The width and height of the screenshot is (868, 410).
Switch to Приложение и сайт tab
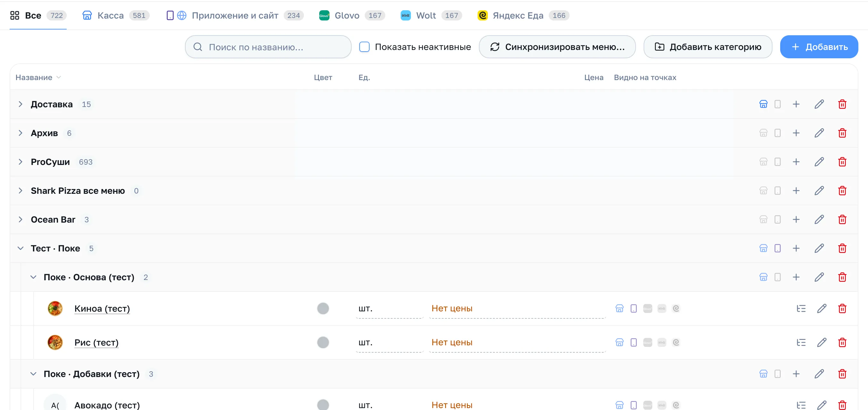click(235, 15)
